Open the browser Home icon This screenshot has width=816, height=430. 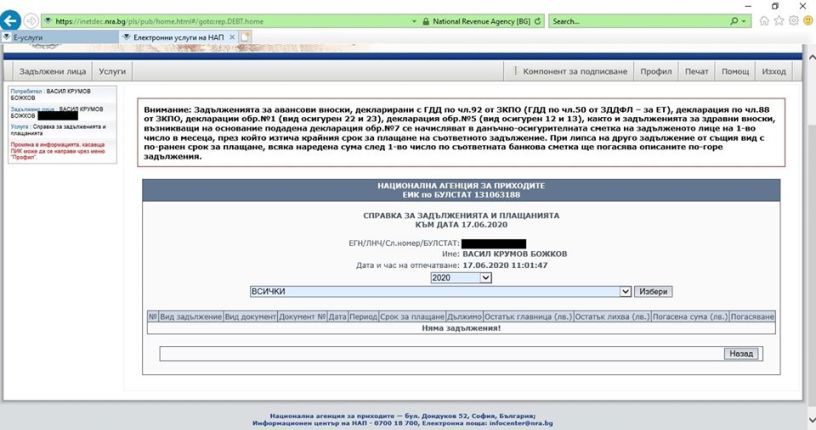tap(764, 21)
